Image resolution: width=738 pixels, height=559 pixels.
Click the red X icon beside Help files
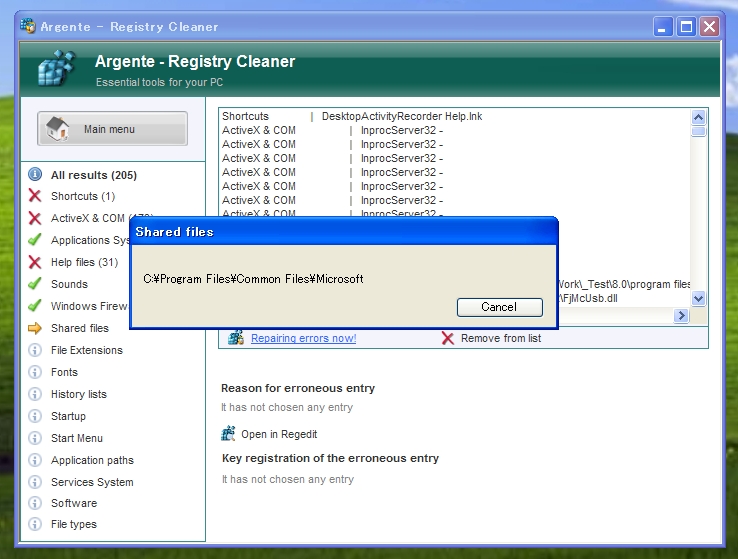click(x=35, y=262)
